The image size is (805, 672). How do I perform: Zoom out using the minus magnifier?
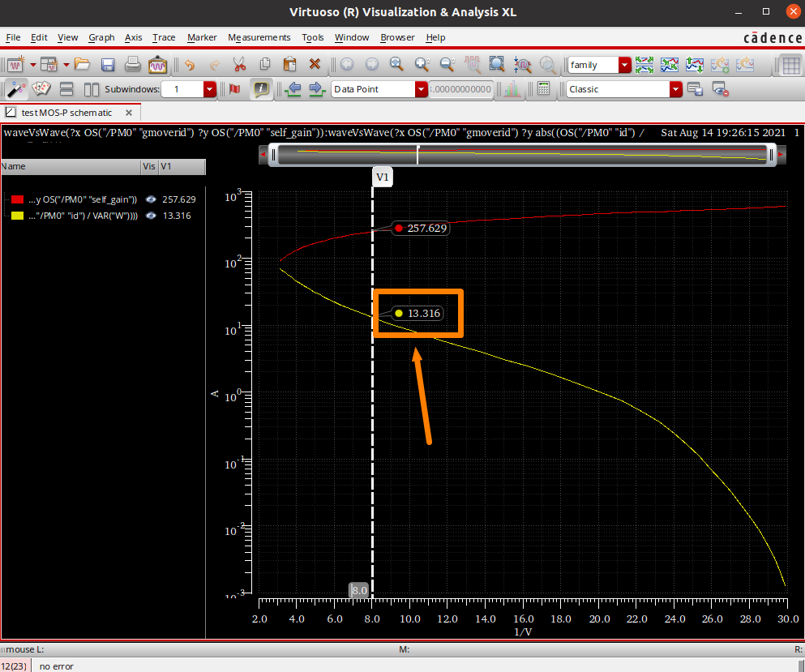[447, 64]
